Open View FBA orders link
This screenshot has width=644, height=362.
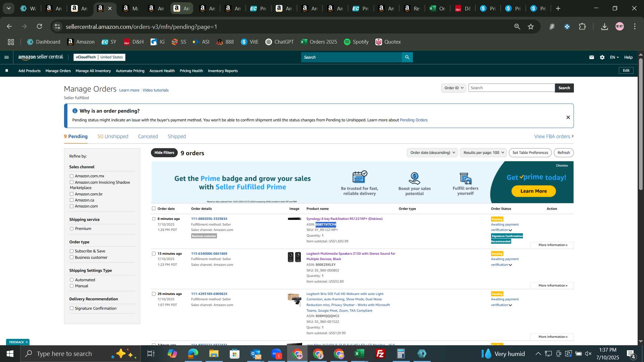[x=554, y=136]
